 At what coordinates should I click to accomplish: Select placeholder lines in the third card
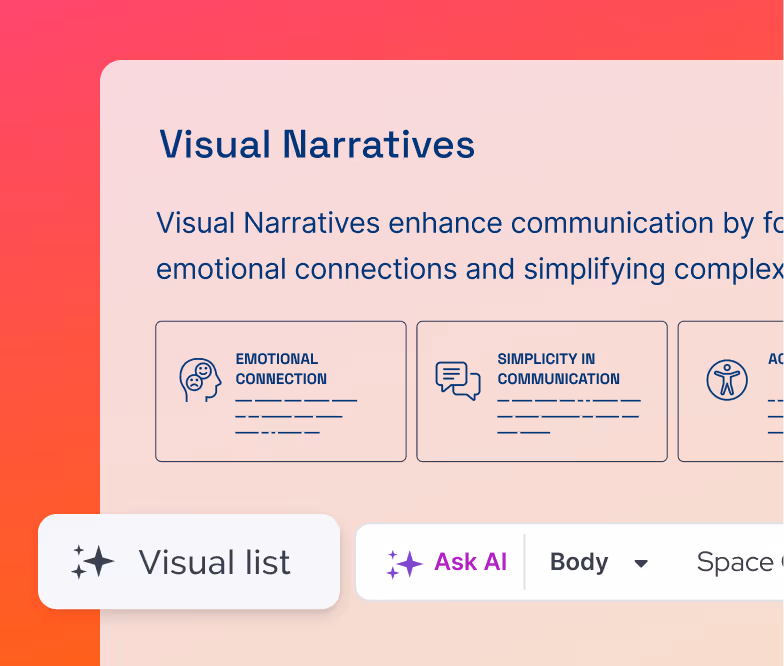775,416
